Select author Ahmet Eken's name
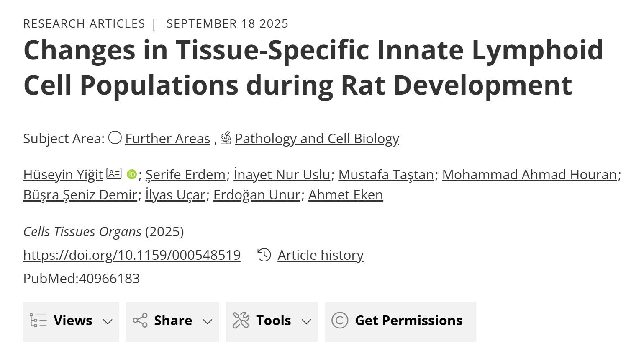Screen dimensions: 644x362 [346, 195]
